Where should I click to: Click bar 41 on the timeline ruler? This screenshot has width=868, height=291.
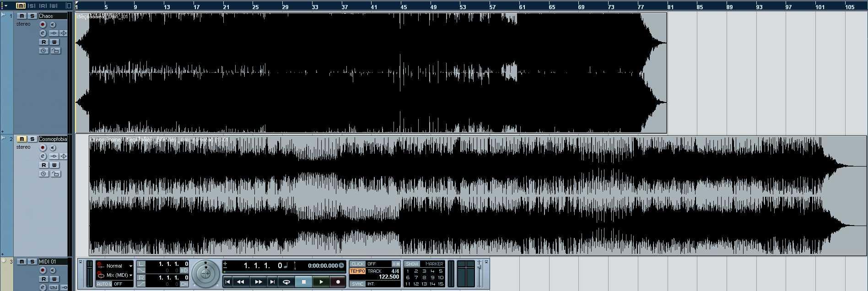374,7
